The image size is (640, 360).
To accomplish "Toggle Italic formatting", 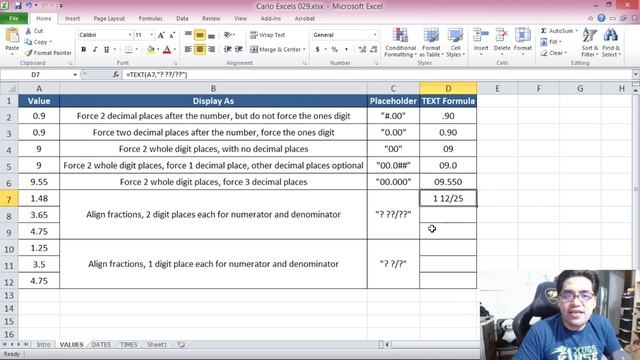I will click(x=95, y=49).
